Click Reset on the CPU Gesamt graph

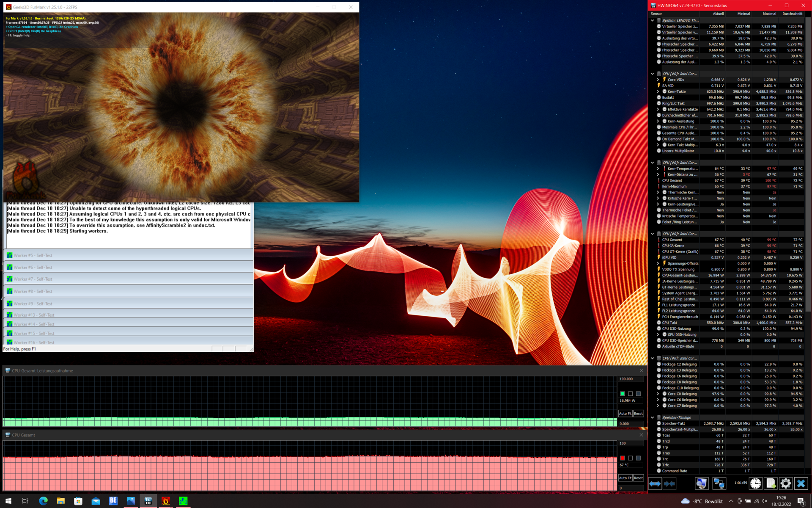pos(638,478)
